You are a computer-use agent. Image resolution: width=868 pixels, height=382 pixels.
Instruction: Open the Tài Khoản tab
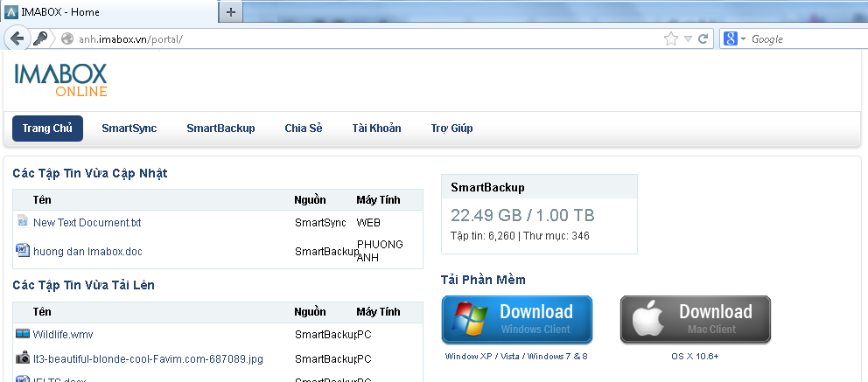(376, 128)
